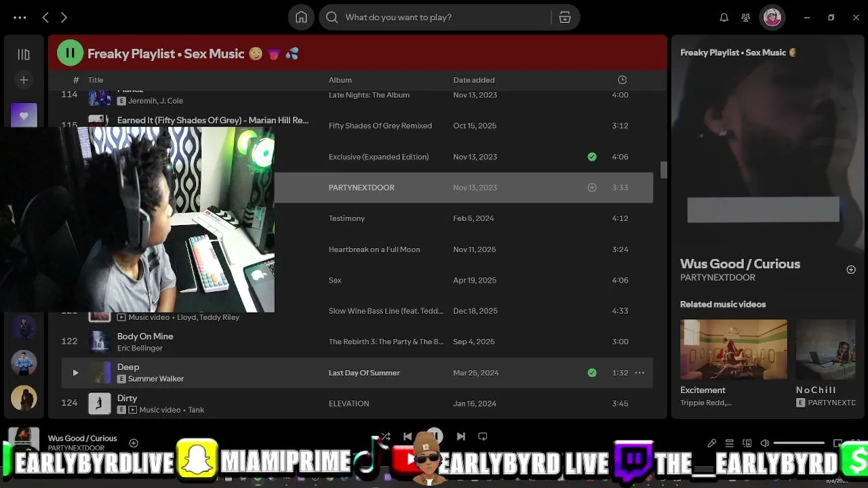Click Body On Mine album art thumbnail

click(x=99, y=342)
